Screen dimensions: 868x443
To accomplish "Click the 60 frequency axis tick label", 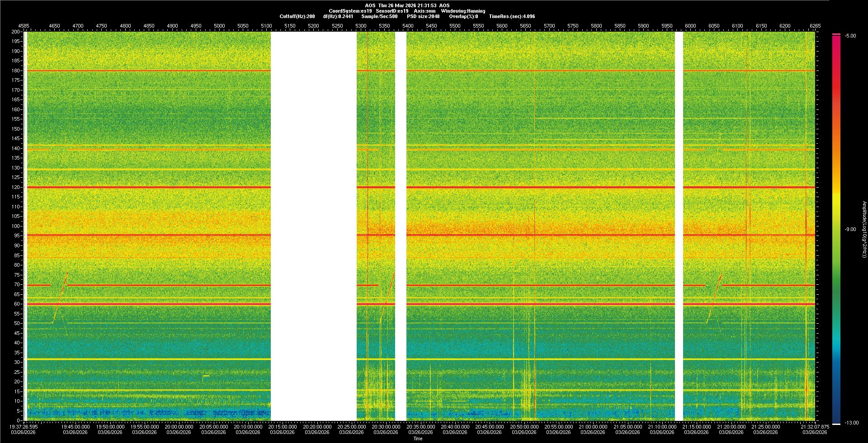I will [x=17, y=304].
